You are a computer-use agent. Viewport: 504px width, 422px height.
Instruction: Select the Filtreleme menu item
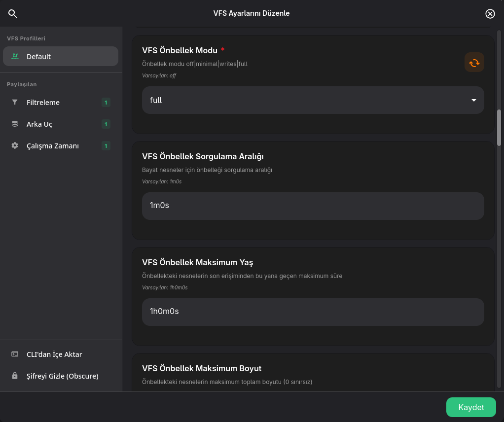click(x=61, y=102)
